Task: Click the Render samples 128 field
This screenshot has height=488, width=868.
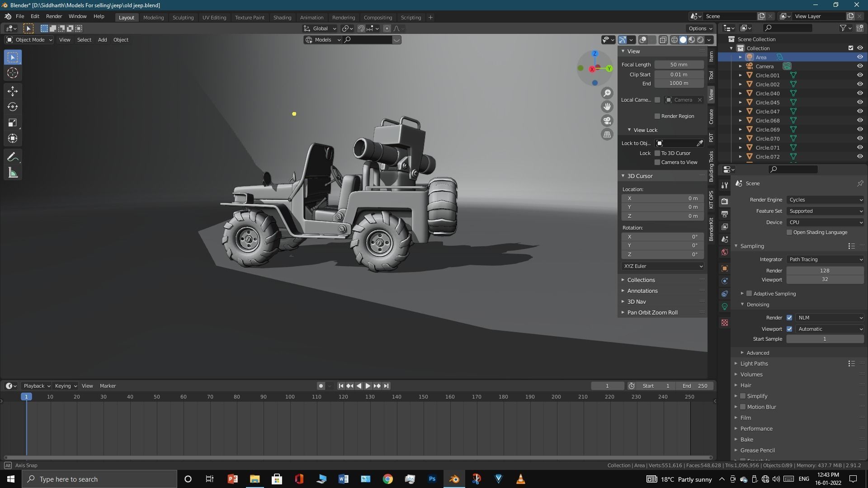Action: coord(825,271)
